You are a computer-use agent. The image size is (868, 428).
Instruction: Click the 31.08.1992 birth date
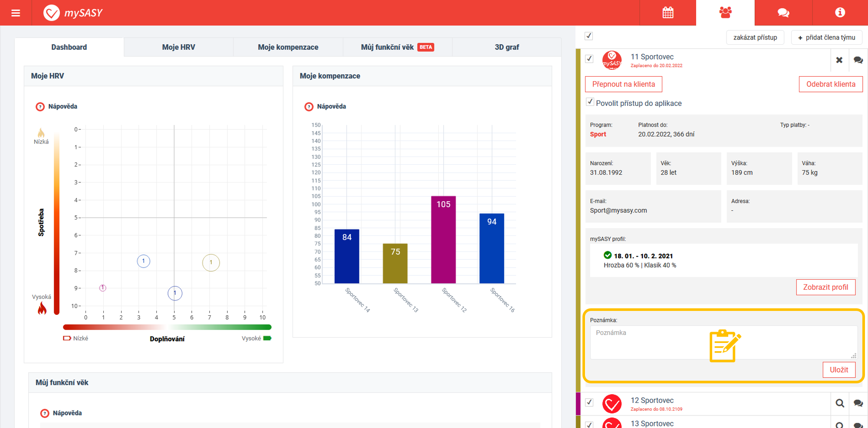coord(606,173)
